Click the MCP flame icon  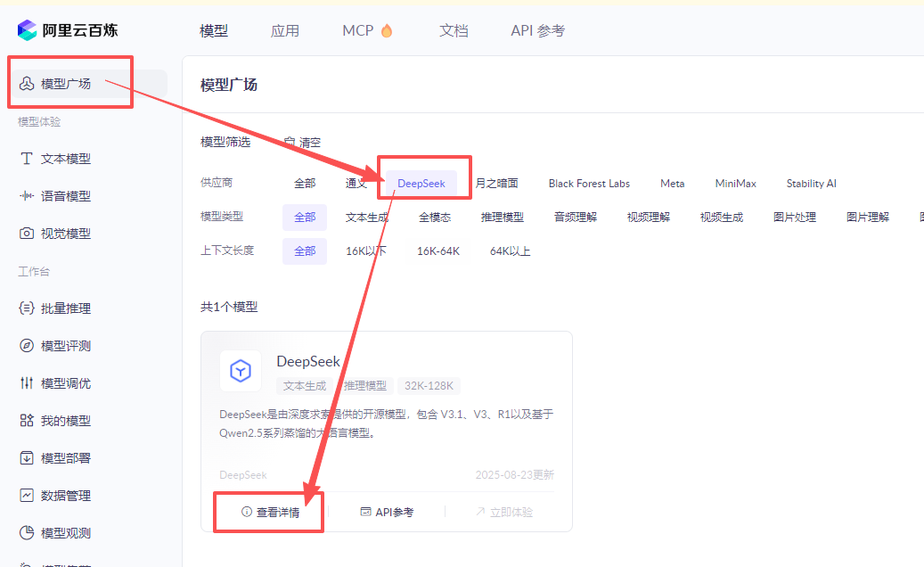tap(387, 30)
